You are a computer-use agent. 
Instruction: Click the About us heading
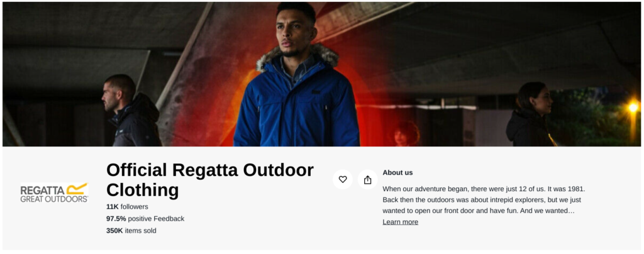tap(397, 173)
